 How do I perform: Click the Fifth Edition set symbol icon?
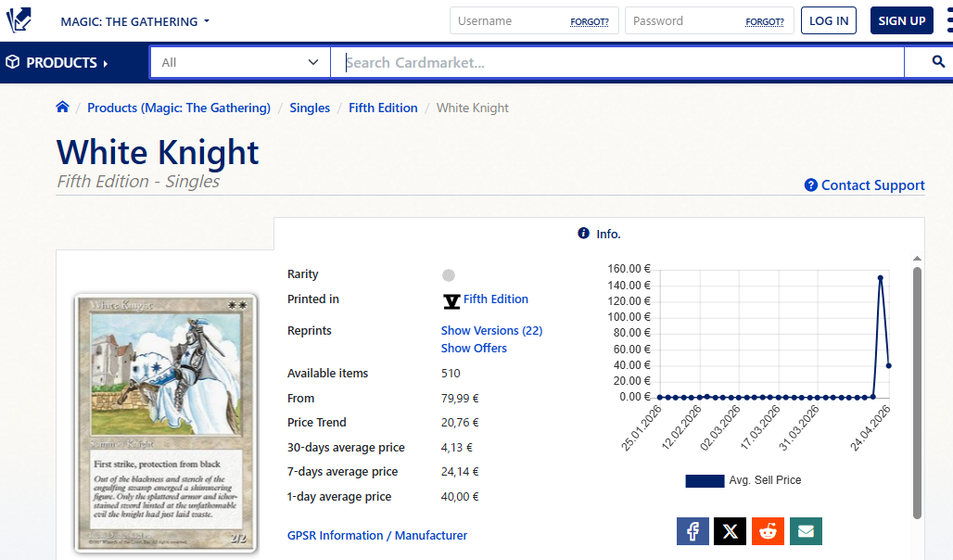(451, 300)
